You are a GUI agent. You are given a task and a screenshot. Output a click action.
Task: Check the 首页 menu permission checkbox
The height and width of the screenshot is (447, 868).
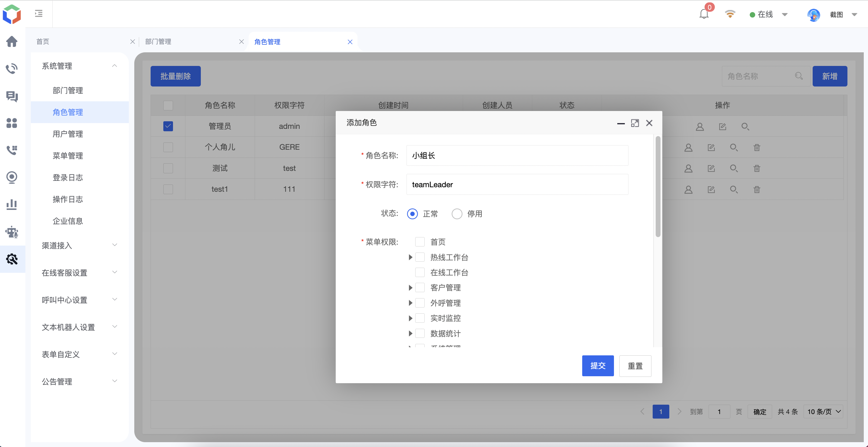coord(420,242)
